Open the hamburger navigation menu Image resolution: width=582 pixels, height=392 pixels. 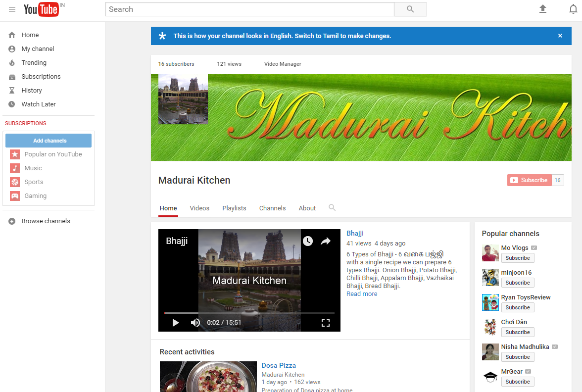pyautogui.click(x=12, y=8)
